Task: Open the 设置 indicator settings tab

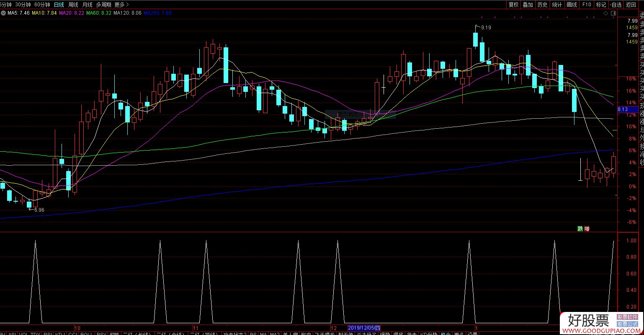Action: pos(472,333)
